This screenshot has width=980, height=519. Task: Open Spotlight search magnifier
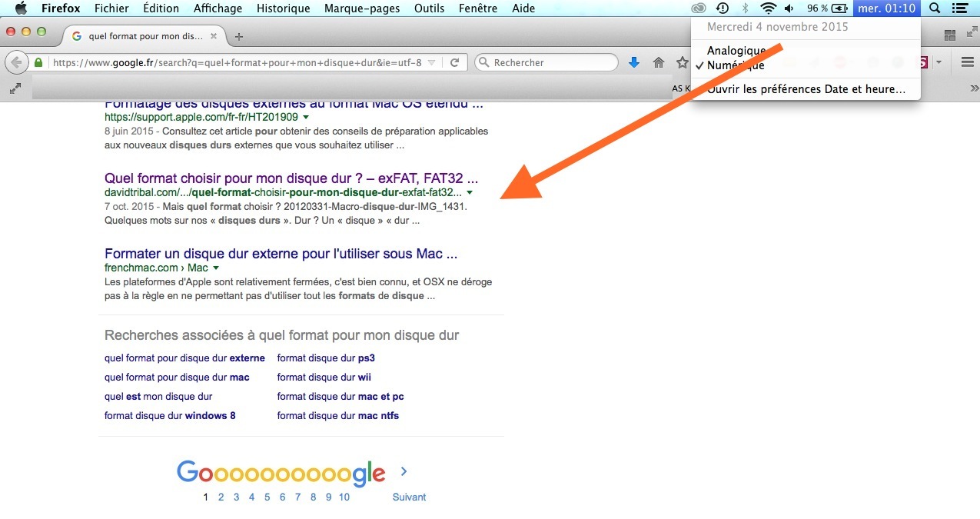pyautogui.click(x=935, y=8)
